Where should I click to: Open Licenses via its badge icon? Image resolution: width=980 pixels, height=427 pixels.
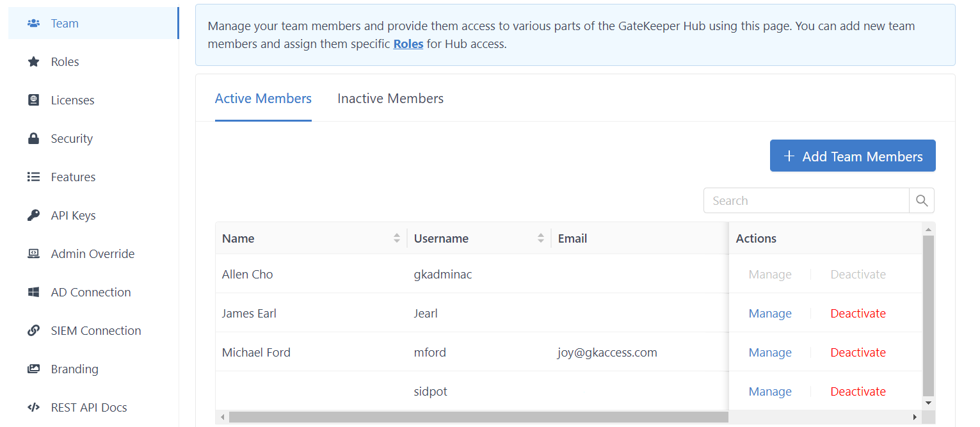(x=33, y=101)
